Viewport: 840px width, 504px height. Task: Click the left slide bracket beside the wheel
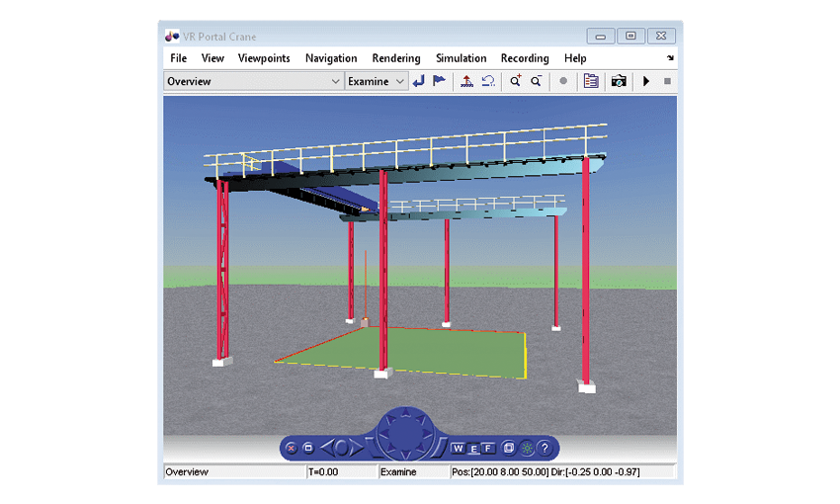pyautogui.click(x=373, y=448)
